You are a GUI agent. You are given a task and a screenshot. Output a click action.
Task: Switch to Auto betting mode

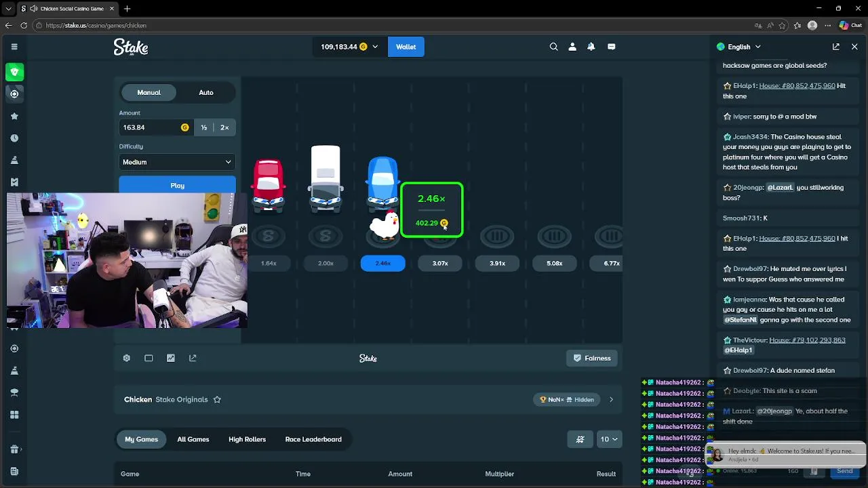tap(206, 92)
